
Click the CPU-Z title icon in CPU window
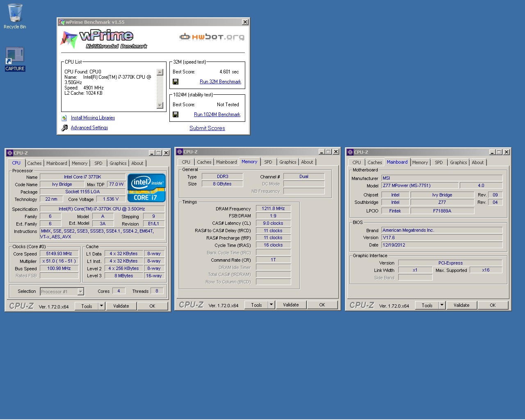[x=10, y=153]
